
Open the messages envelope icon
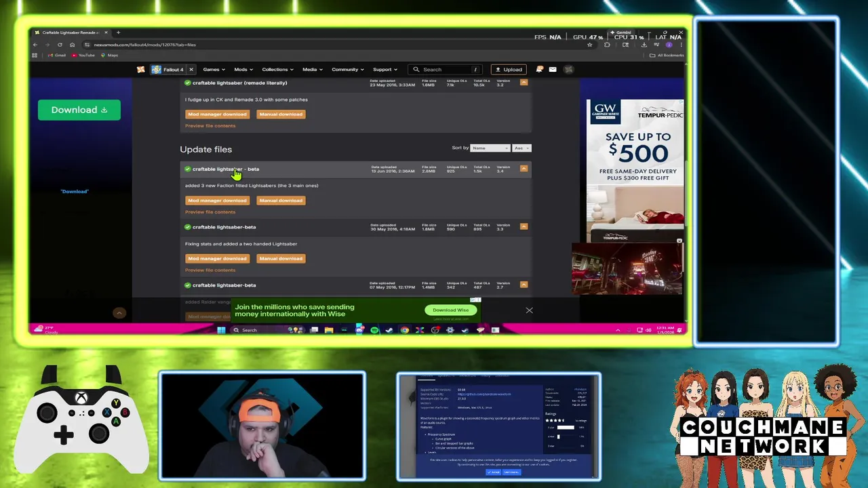tap(553, 69)
